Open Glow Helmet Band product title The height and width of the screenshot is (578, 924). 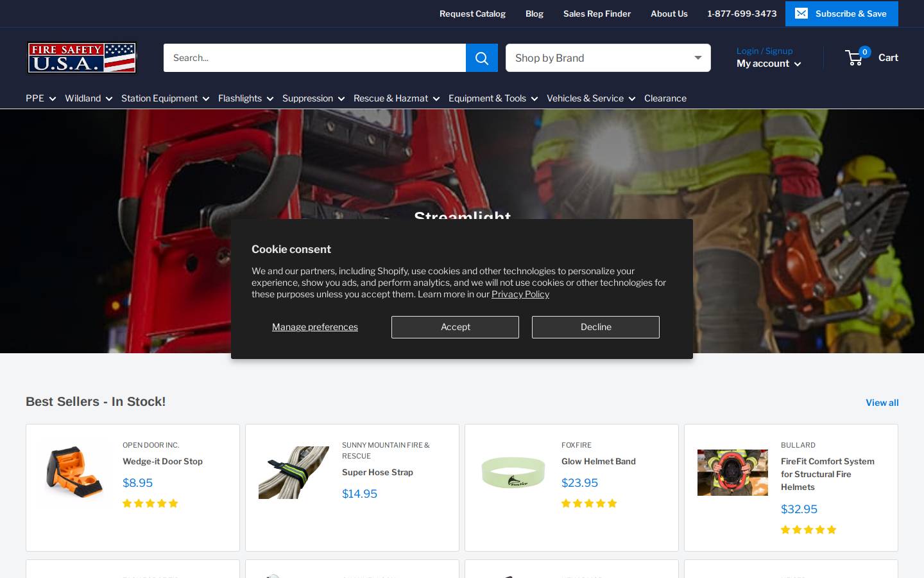[599, 461]
